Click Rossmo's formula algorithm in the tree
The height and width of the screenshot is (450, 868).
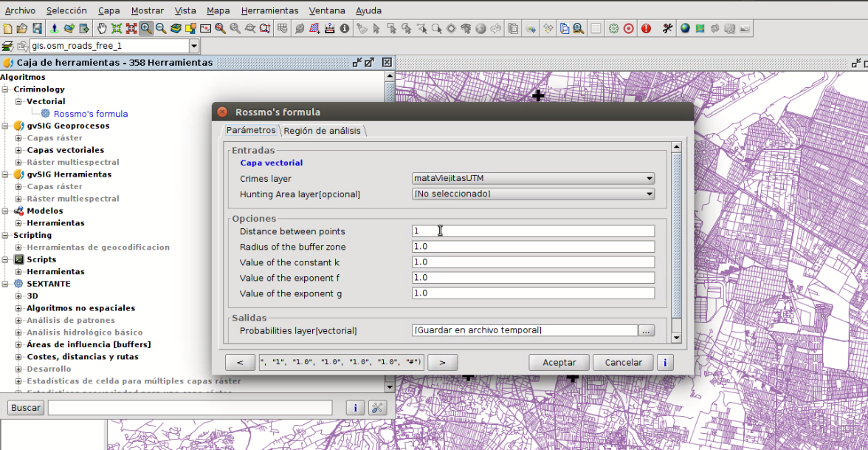90,114
